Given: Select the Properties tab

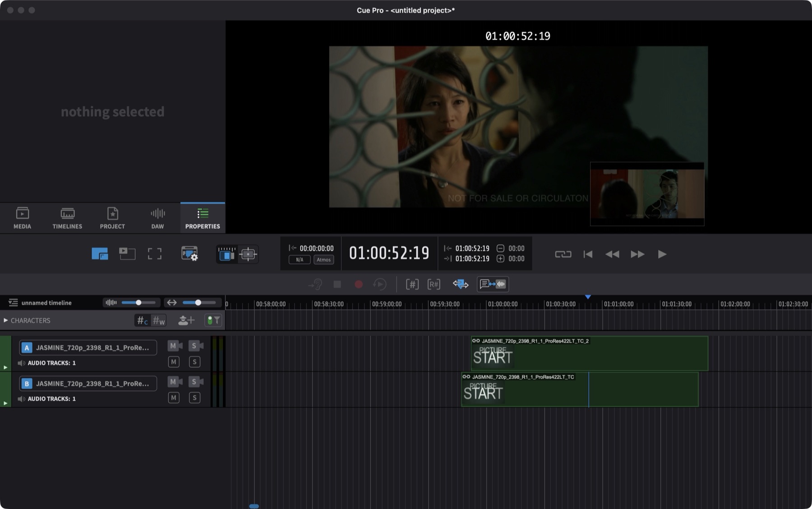Looking at the screenshot, I should click(203, 218).
